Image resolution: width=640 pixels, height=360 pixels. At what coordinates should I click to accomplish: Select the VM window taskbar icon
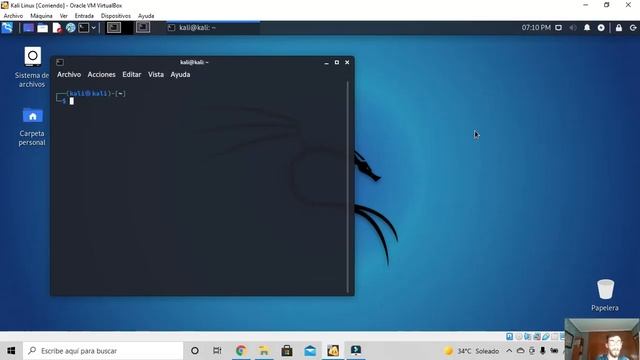(356, 351)
